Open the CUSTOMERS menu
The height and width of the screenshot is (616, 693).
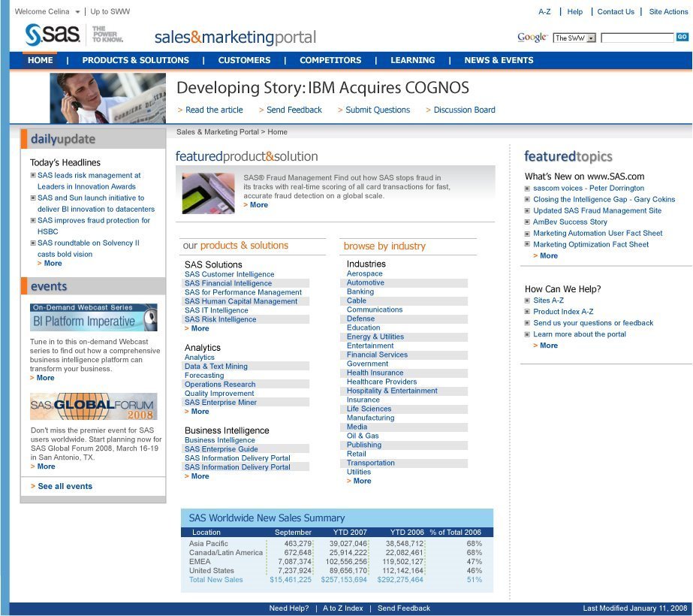point(244,60)
